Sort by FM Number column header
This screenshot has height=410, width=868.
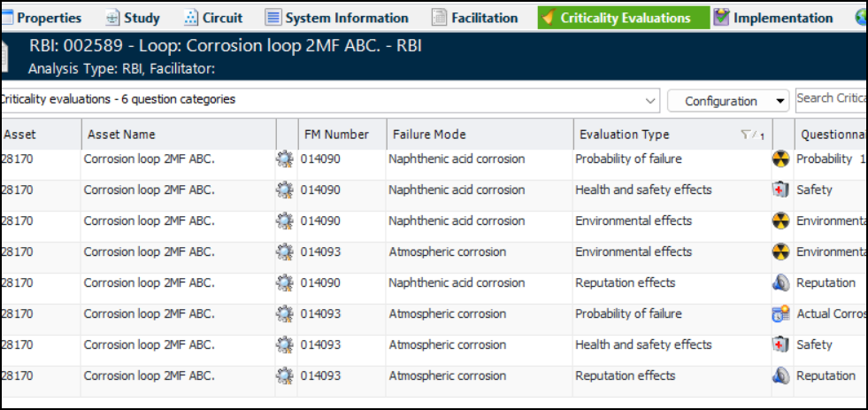pyautogui.click(x=336, y=135)
